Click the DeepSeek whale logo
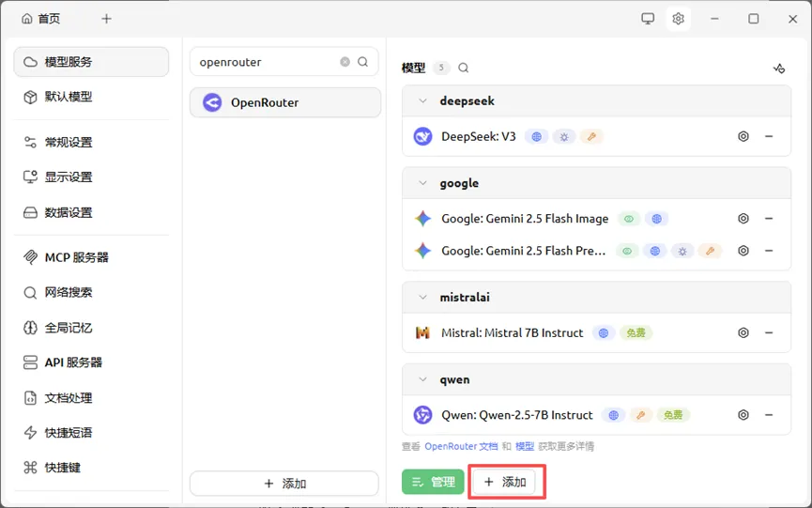This screenshot has height=508, width=812. tap(422, 136)
